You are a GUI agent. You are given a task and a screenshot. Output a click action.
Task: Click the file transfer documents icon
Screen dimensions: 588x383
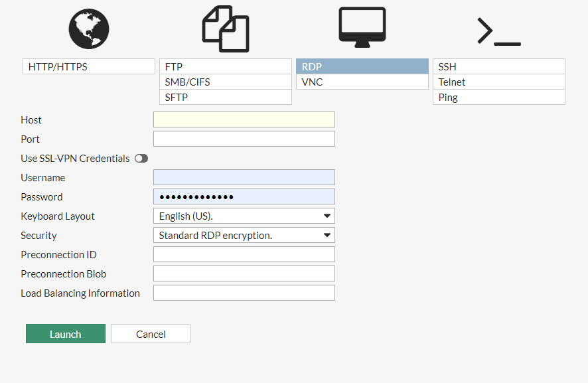pos(226,29)
